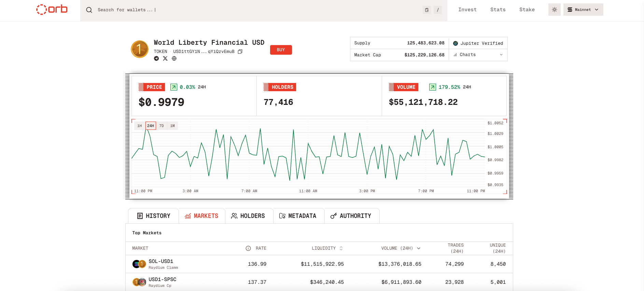Open the Telegram link icon

(x=156, y=58)
